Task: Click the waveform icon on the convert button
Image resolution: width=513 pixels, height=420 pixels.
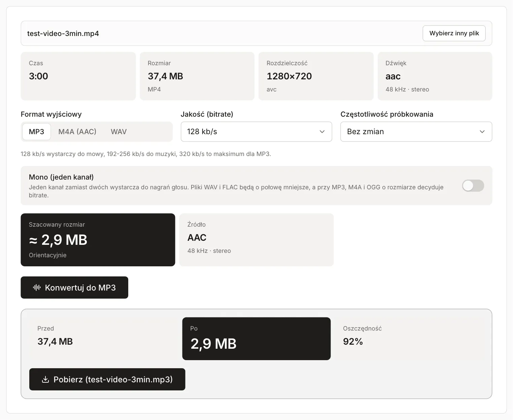Action: [37, 288]
